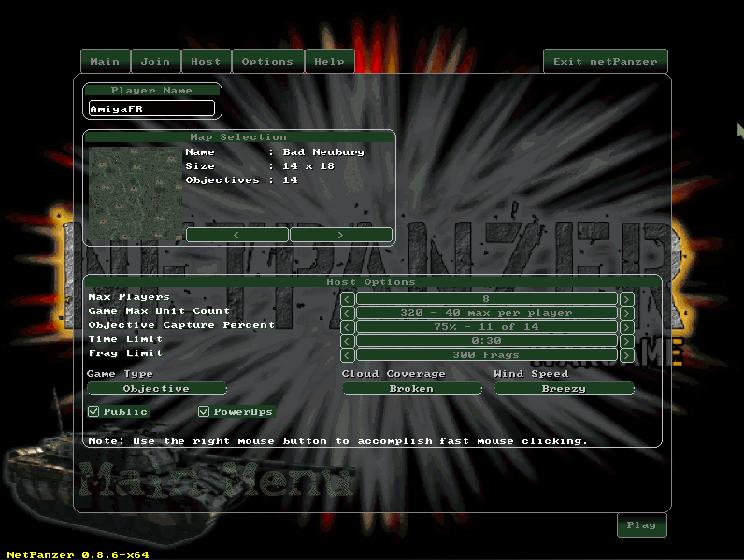Click the Player Name input field
744x560 pixels.
tap(151, 108)
